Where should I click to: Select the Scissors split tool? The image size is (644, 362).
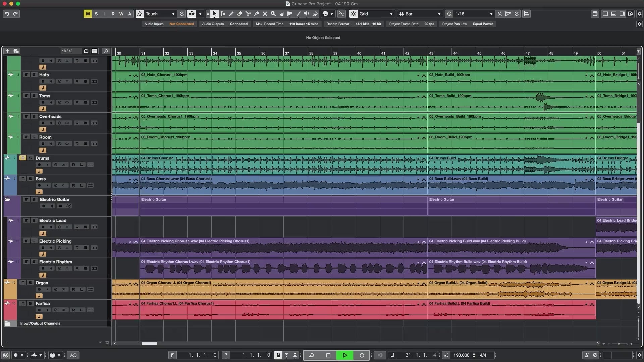[x=248, y=14]
